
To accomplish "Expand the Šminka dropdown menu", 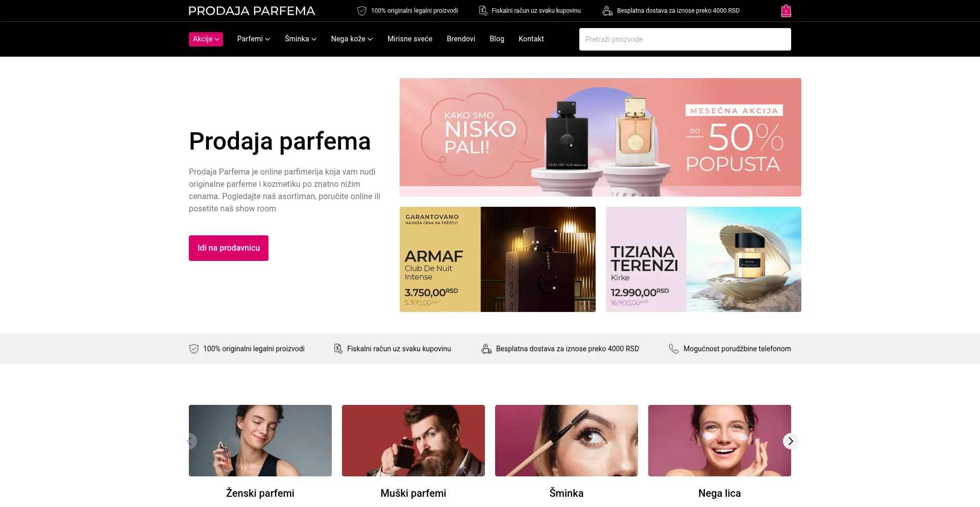I will tap(301, 39).
